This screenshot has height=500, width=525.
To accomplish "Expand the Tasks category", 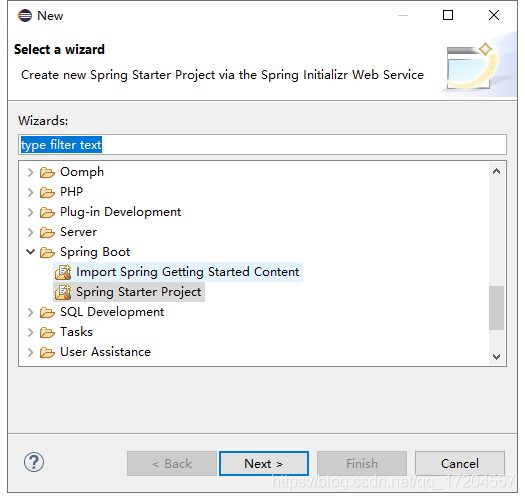I will coord(30,332).
